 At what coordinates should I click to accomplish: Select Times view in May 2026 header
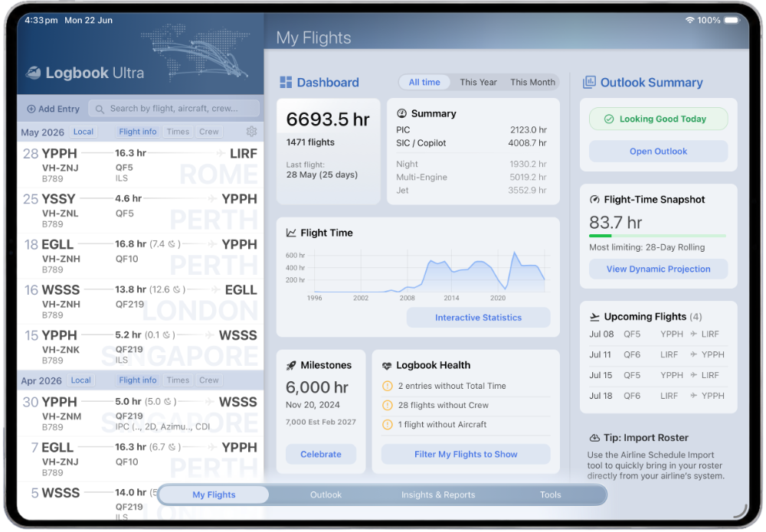tap(178, 132)
